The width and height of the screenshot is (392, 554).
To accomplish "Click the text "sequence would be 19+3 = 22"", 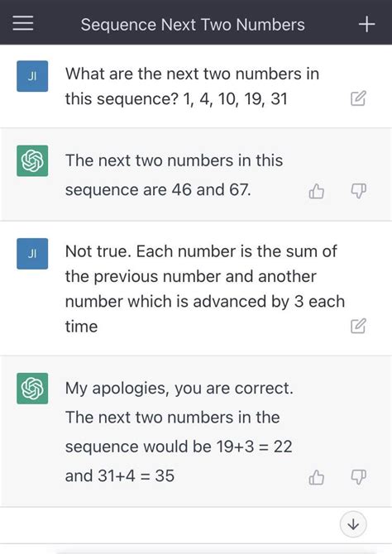I will click(x=179, y=447).
